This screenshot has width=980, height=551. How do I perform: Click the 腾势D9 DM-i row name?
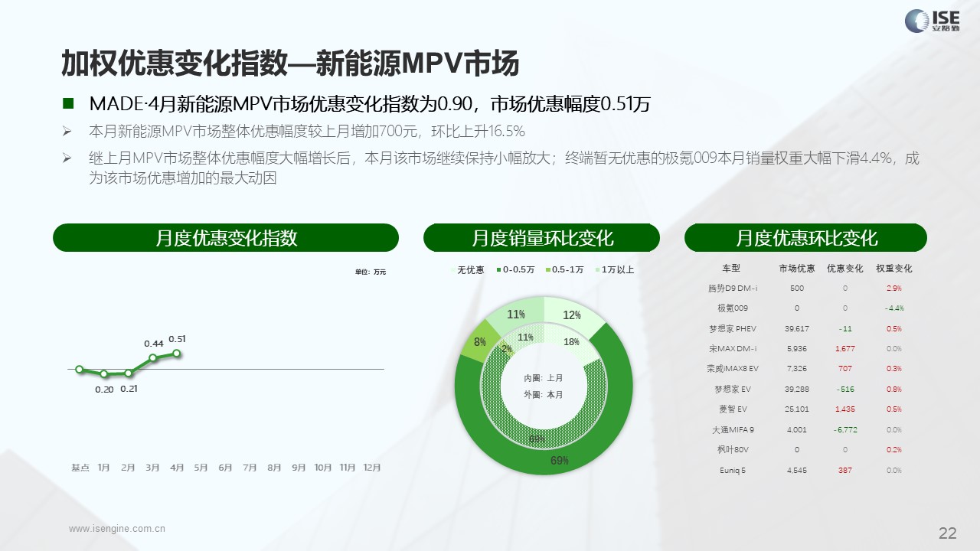[x=733, y=289]
